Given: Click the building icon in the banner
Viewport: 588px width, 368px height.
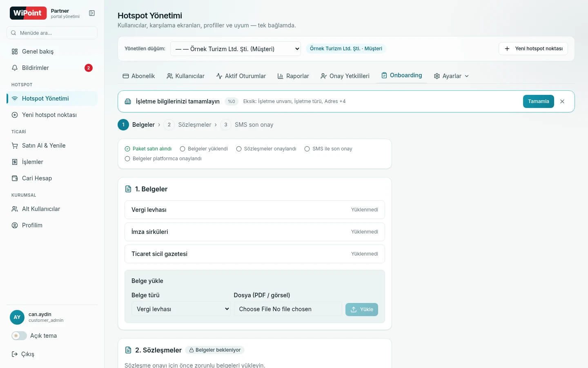Looking at the screenshot, I should [128, 101].
